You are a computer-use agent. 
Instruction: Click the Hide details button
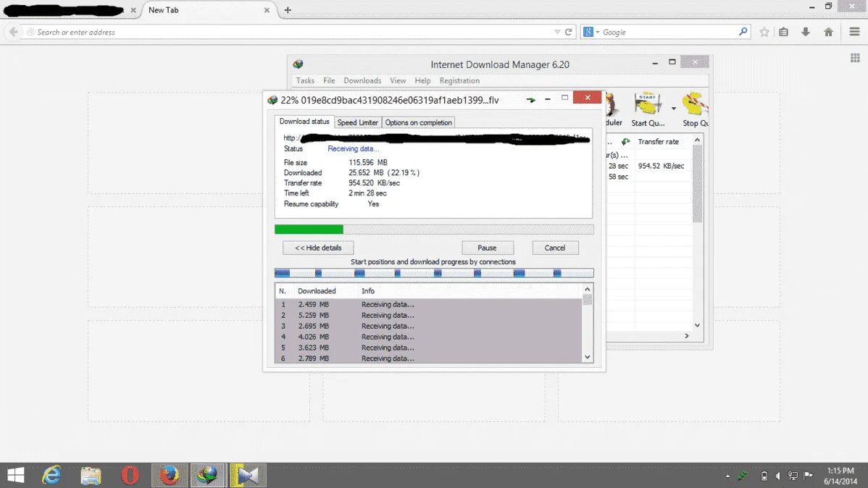318,248
